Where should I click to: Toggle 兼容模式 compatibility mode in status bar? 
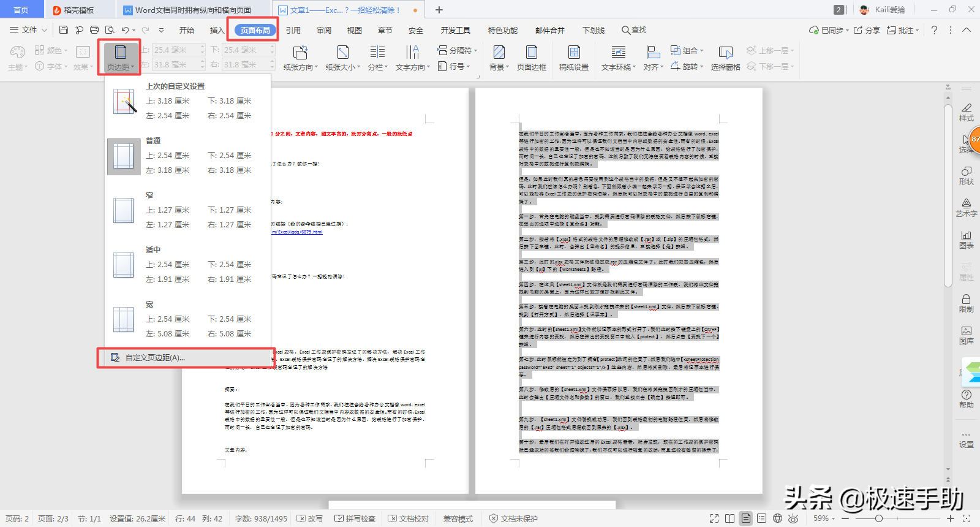pyautogui.click(x=458, y=518)
